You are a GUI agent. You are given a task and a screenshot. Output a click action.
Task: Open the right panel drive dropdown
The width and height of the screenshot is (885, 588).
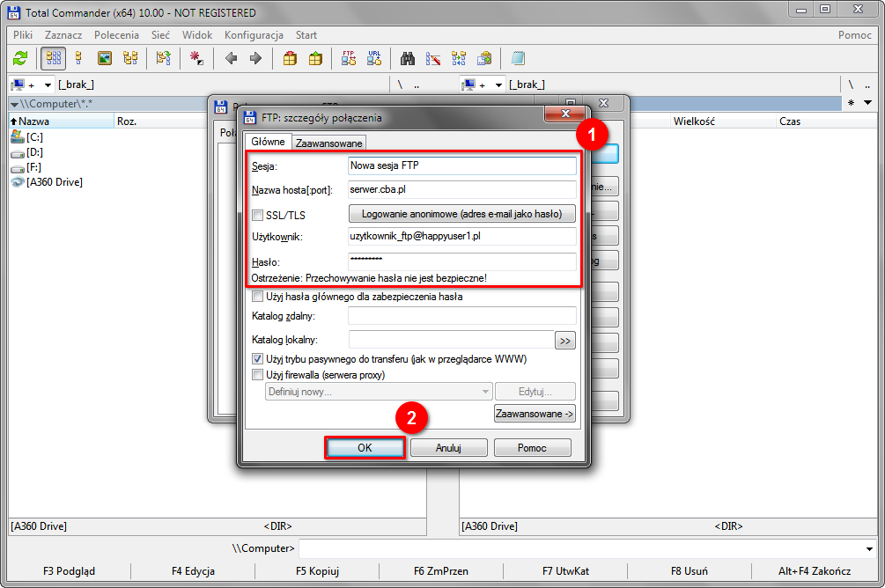499,85
